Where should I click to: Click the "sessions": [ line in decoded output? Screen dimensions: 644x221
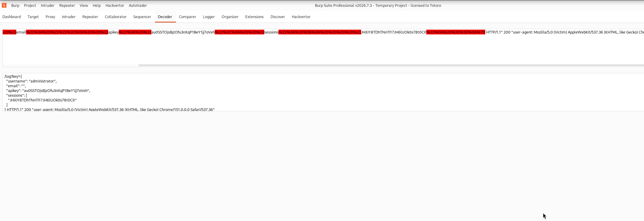click(17, 95)
